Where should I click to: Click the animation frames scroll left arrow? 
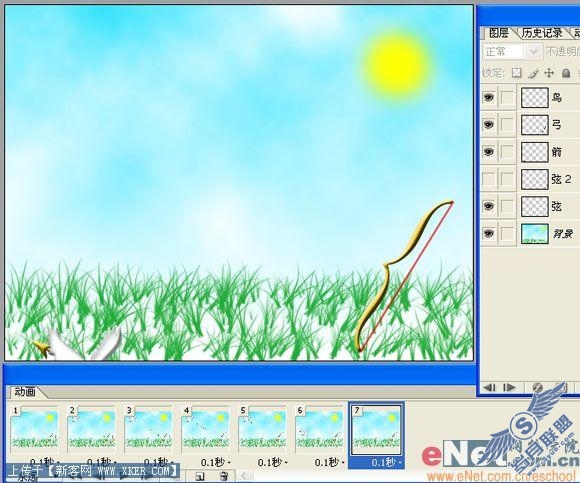(243, 476)
